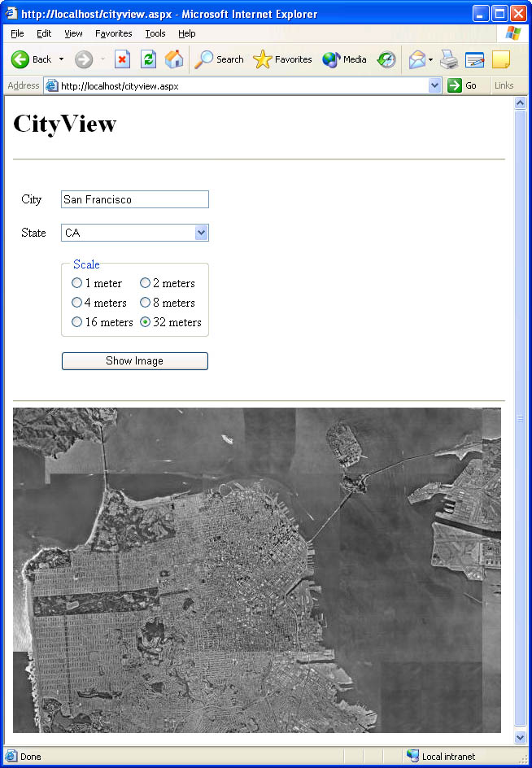Click the Go button green arrow
Image resolution: width=532 pixels, height=768 pixels.
[x=462, y=85]
